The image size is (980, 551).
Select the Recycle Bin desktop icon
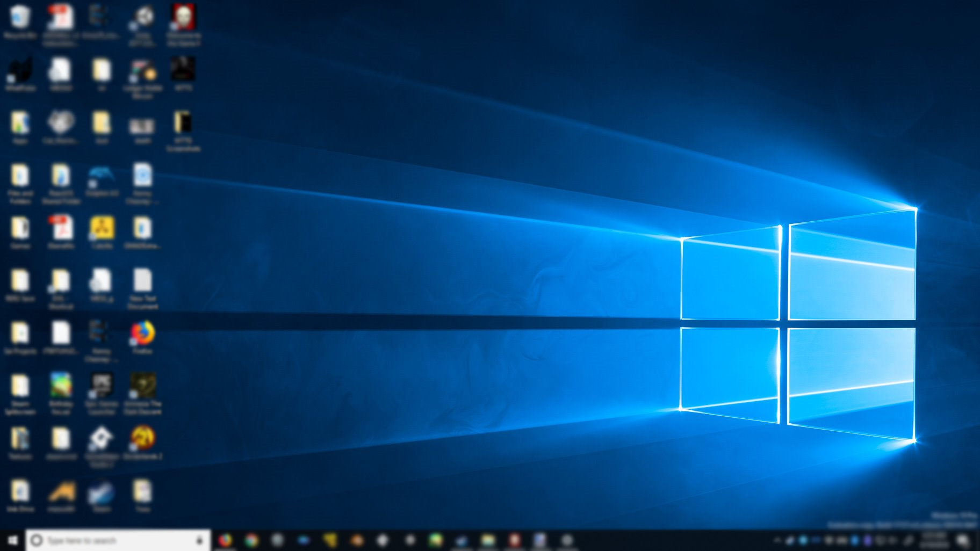[20, 22]
